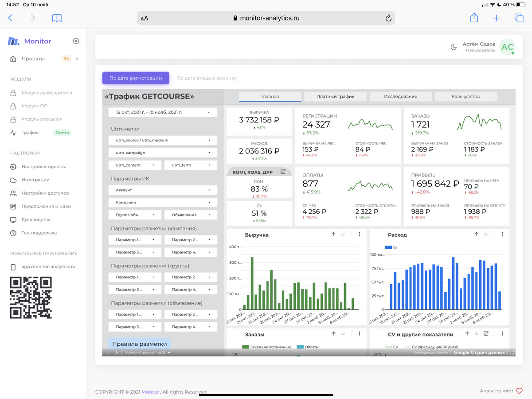The image size is (532, 399).
Task: Click the monitor icon for Руководство
Action: click(13, 220)
